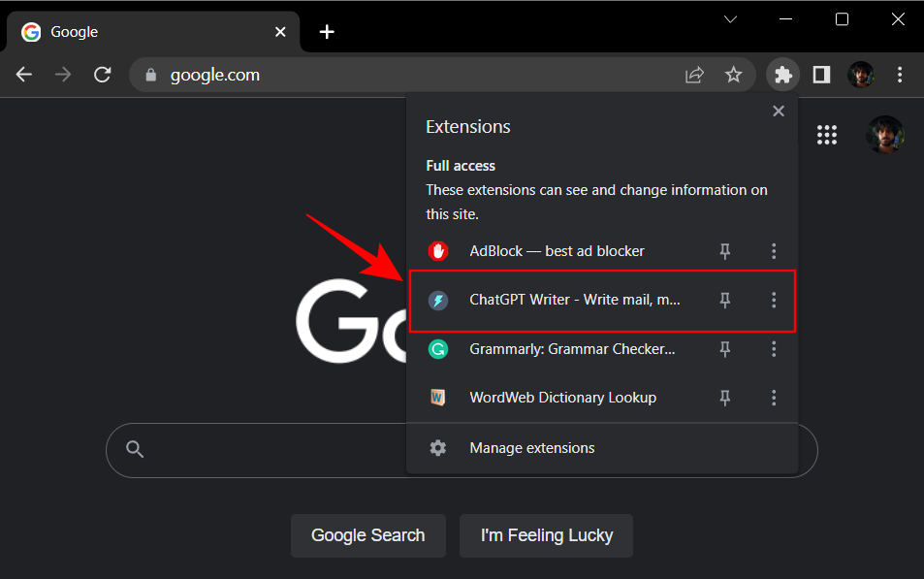Click the share icon in the address bar

click(694, 74)
